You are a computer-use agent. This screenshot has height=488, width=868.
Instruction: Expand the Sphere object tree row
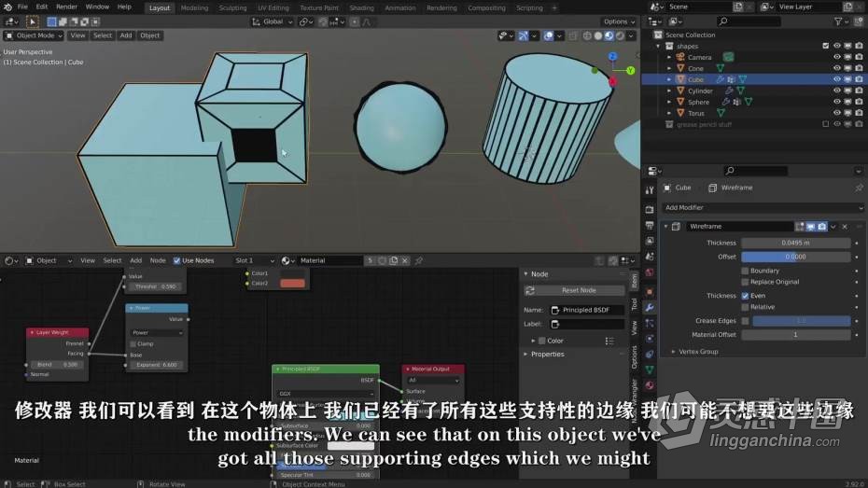(x=669, y=103)
